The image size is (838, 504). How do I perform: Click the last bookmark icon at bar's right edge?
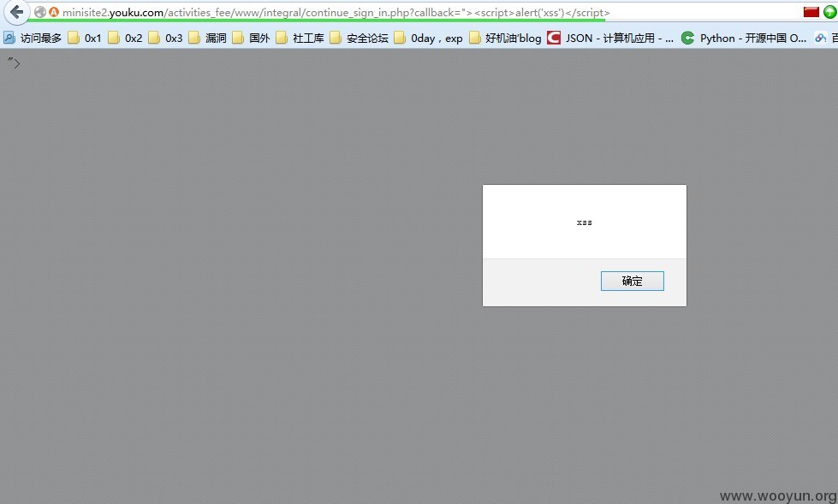[x=820, y=38]
